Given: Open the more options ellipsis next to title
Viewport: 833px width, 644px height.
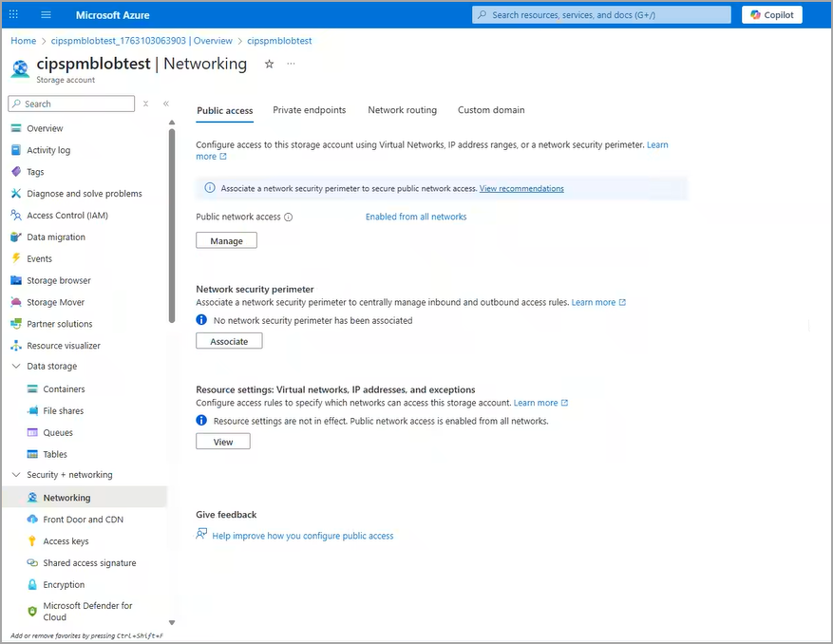Looking at the screenshot, I should 291,64.
